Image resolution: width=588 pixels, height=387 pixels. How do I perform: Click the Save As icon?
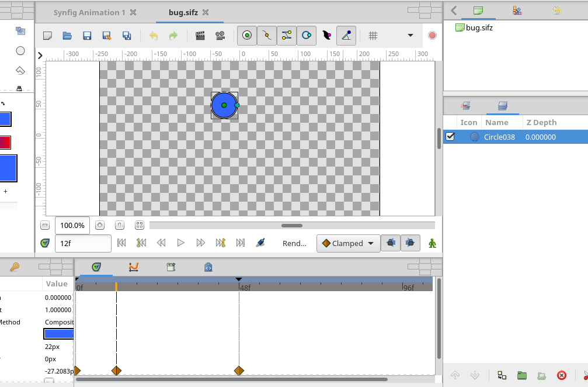[x=107, y=36]
